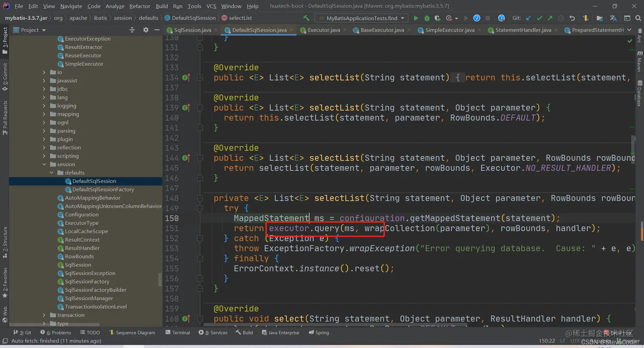Open the VCS menu

[x=211, y=6]
